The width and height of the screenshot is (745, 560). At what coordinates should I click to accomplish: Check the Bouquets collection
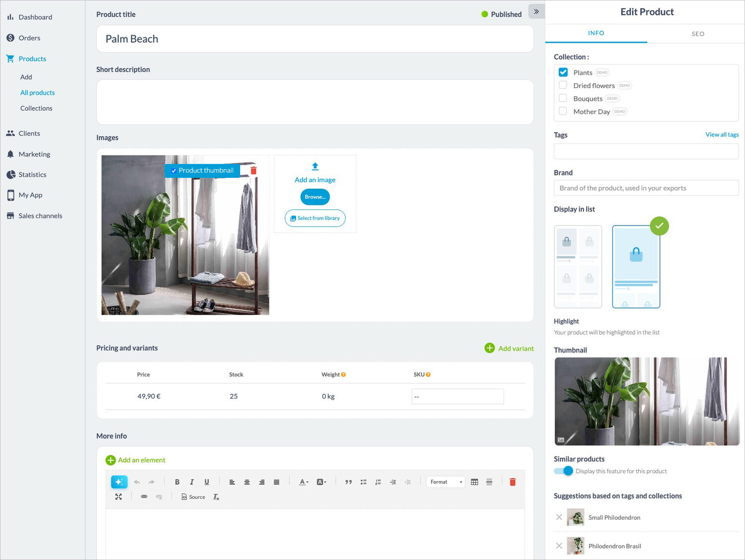563,98
